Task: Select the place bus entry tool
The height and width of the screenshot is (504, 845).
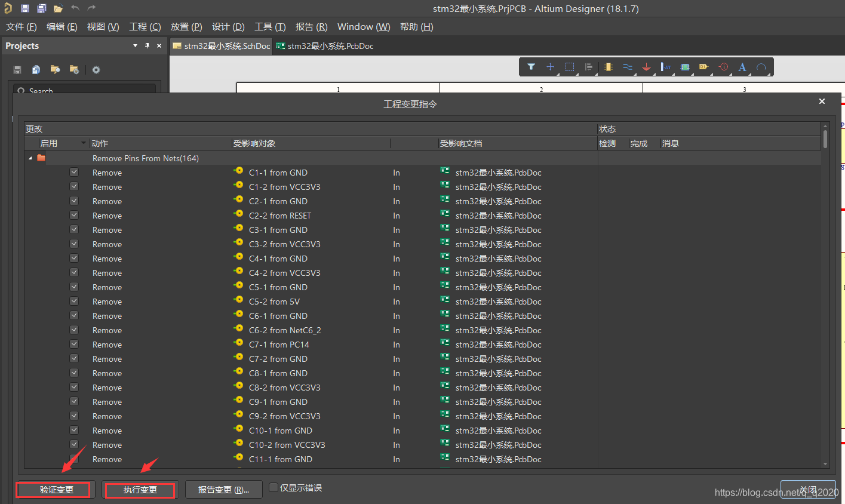Action: click(665, 67)
